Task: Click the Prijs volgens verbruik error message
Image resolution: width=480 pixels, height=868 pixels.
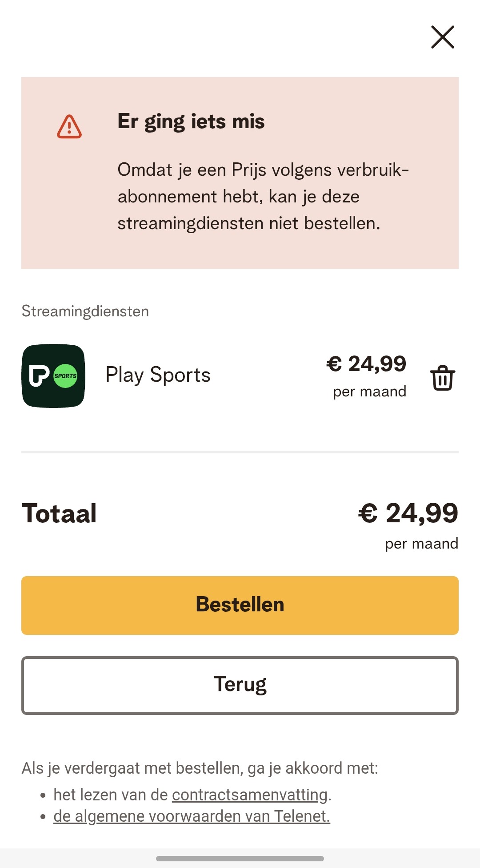Action: pyautogui.click(x=262, y=196)
